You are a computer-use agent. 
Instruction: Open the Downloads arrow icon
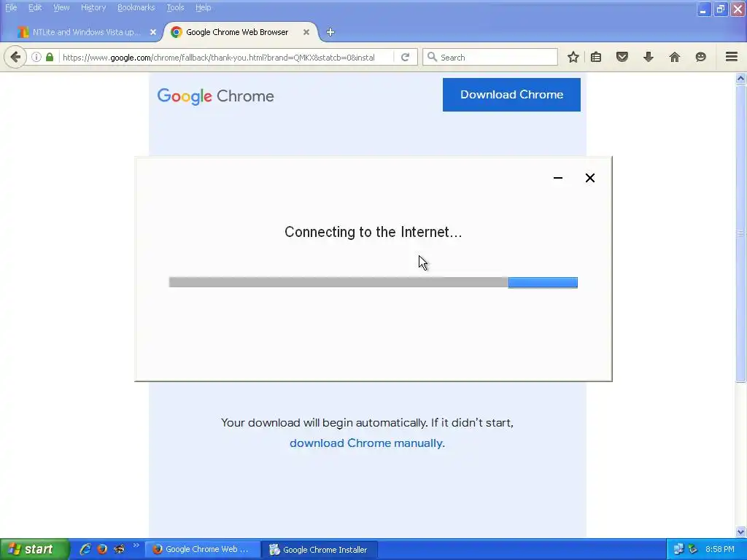[x=649, y=57]
